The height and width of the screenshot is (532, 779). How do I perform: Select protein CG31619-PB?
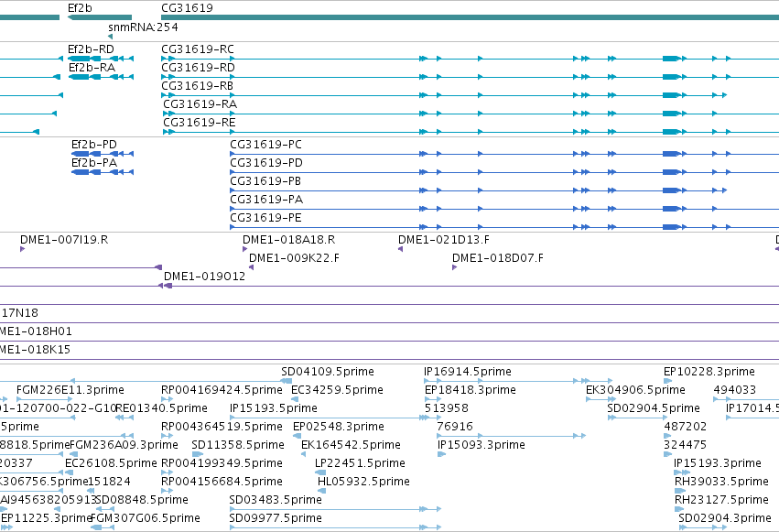click(265, 181)
